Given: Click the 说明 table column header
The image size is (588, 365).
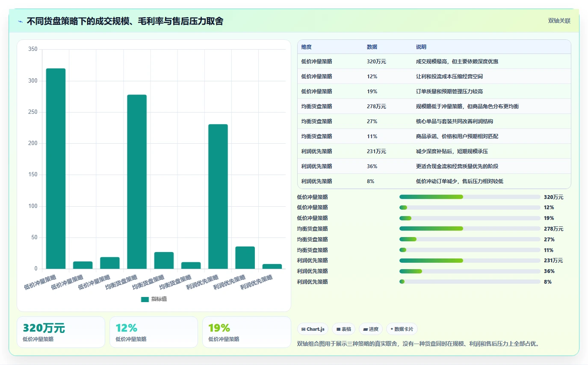Looking at the screenshot, I should click(421, 47).
